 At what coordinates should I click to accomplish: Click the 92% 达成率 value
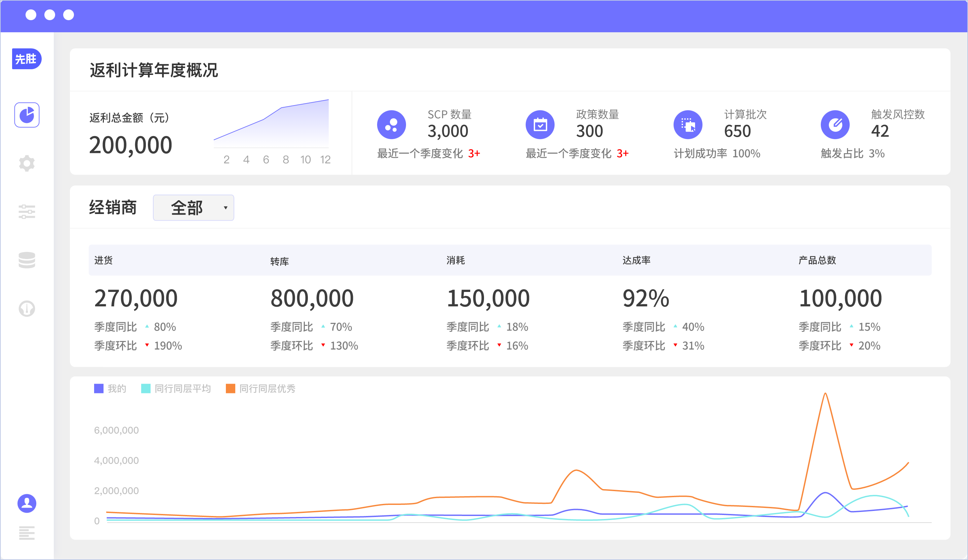(x=646, y=299)
